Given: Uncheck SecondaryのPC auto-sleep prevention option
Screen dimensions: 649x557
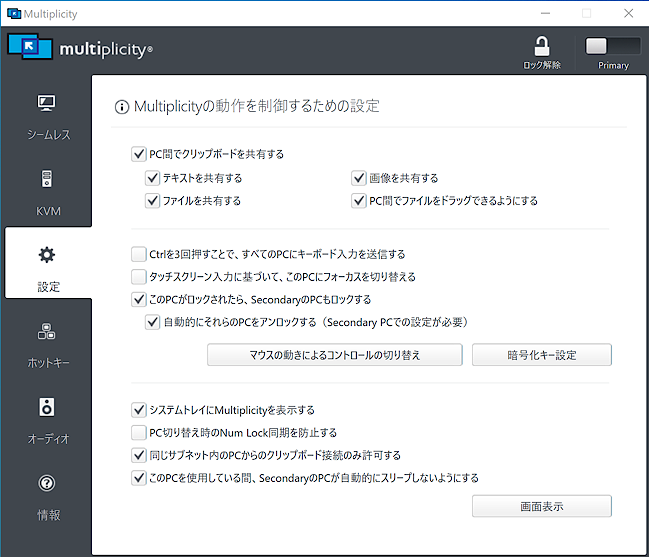Looking at the screenshot, I should 139,478.
